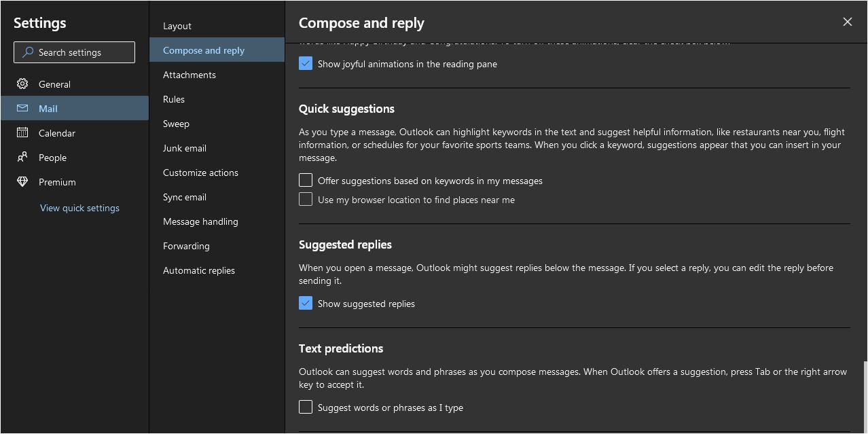This screenshot has height=434, width=868.
Task: Click the People icon in sidebar
Action: point(22,158)
